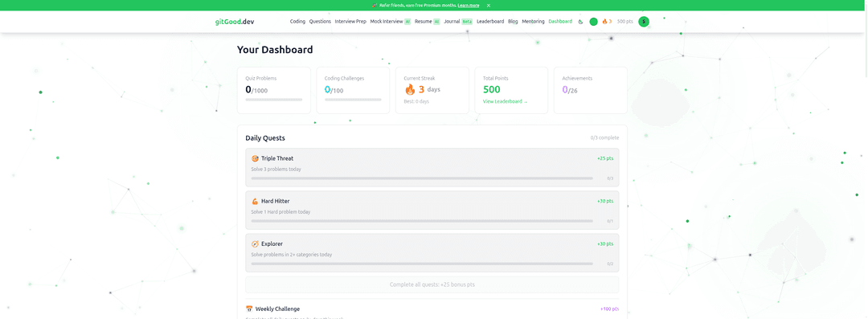This screenshot has height=319, width=868.
Task: Click Solve 3 problems today text
Action: [276, 169]
